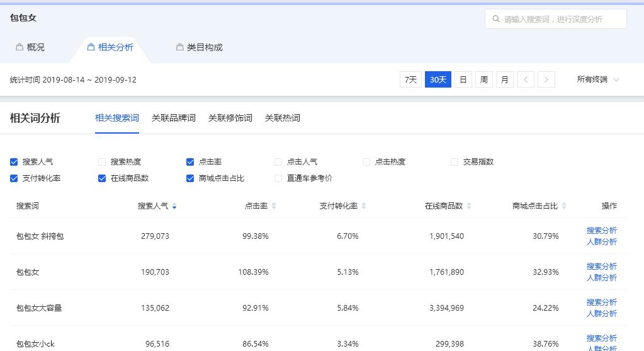644x351 pixels.
Task: Choose the 周 granularity button
Action: [x=484, y=79]
